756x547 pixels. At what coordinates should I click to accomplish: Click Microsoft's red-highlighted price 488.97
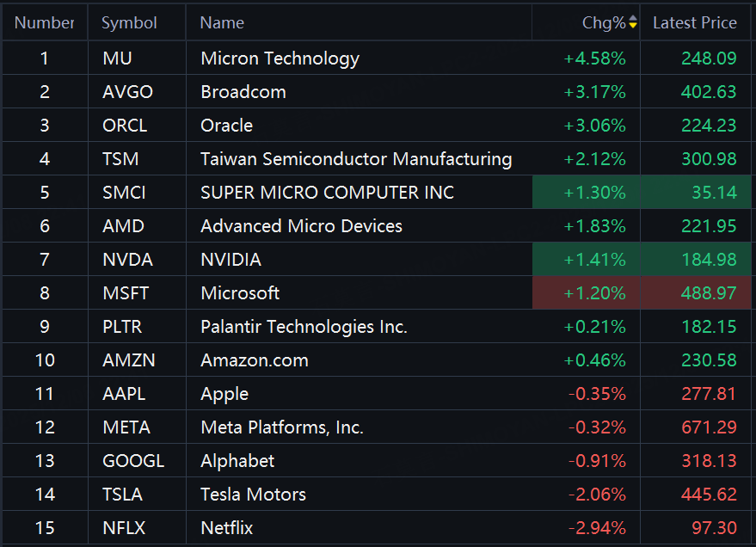click(708, 293)
